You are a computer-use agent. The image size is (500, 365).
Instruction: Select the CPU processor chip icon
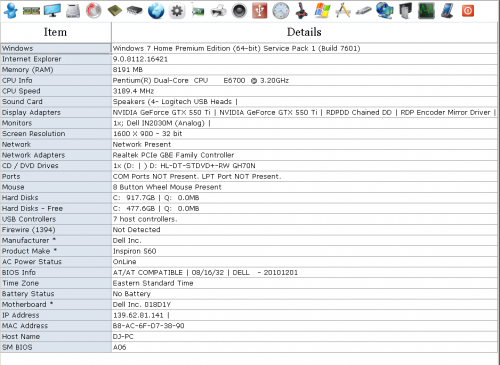(x=115, y=11)
